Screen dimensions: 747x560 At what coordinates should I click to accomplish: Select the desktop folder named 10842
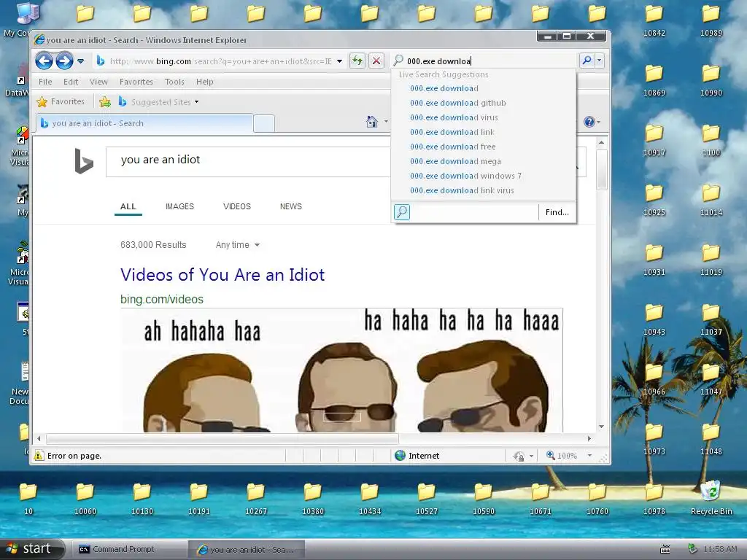point(654,20)
